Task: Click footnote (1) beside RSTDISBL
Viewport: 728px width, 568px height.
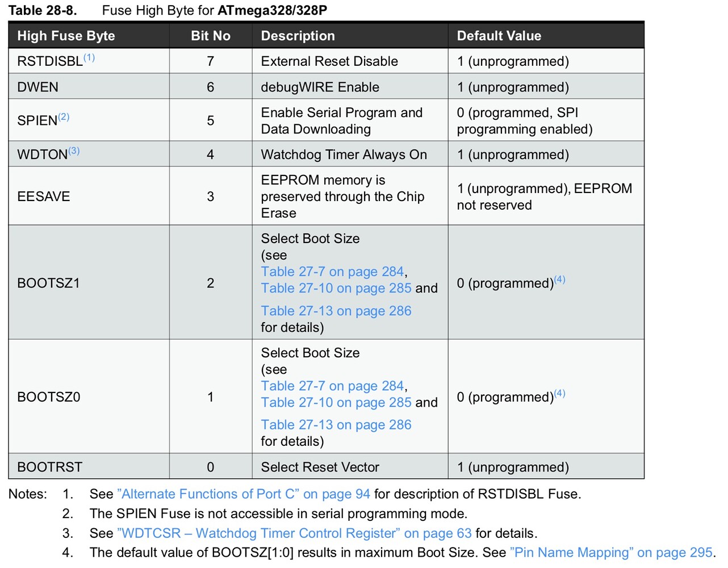Action: click(x=89, y=58)
